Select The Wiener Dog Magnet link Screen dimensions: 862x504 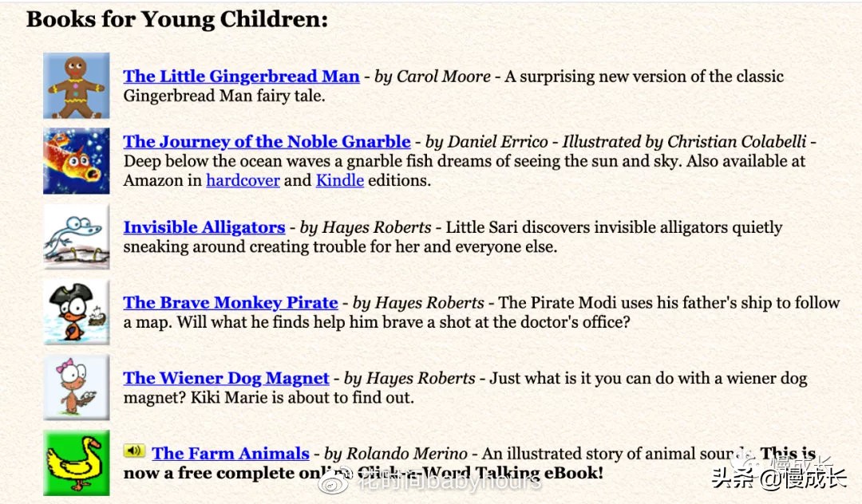click(226, 378)
